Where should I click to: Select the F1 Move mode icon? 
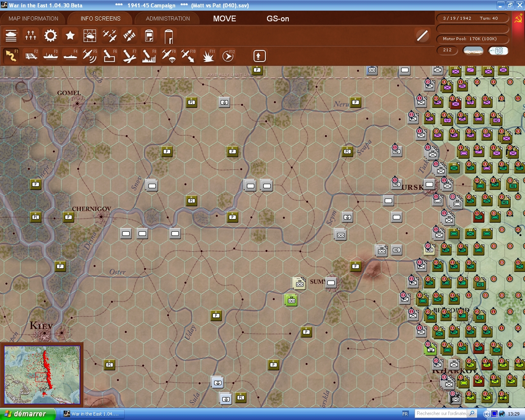click(11, 56)
